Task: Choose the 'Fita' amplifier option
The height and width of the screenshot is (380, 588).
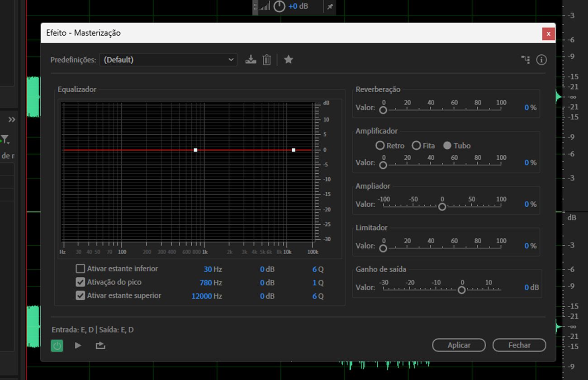Action: [416, 146]
